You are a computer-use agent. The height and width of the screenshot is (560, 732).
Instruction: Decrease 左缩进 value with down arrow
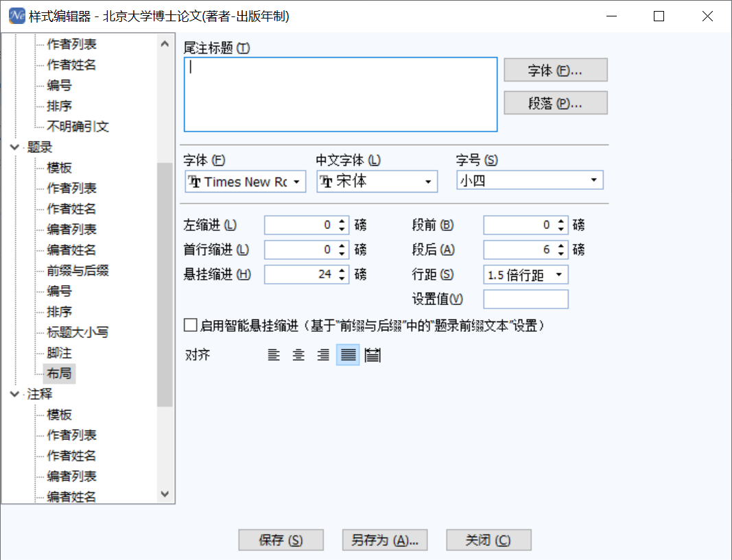pos(342,230)
